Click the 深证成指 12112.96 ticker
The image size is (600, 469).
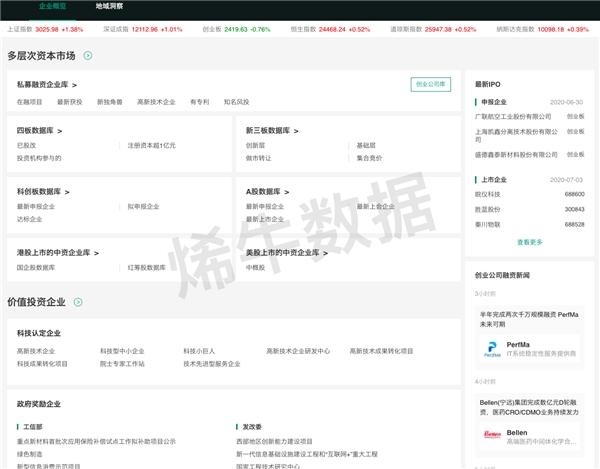pyautogui.click(x=143, y=29)
